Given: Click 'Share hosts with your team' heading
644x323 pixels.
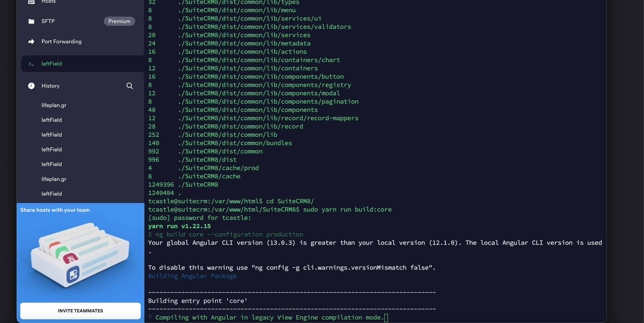Looking at the screenshot, I should point(55,210).
